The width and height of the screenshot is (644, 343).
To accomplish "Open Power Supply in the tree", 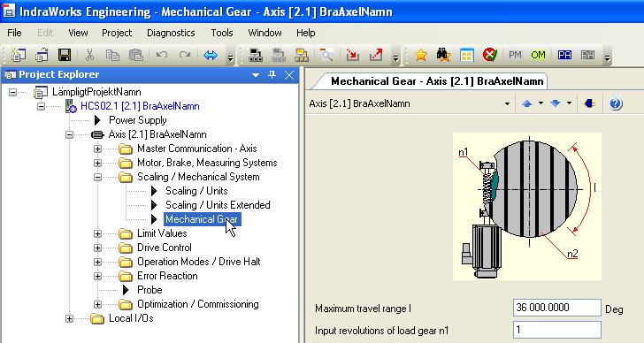I will [138, 120].
